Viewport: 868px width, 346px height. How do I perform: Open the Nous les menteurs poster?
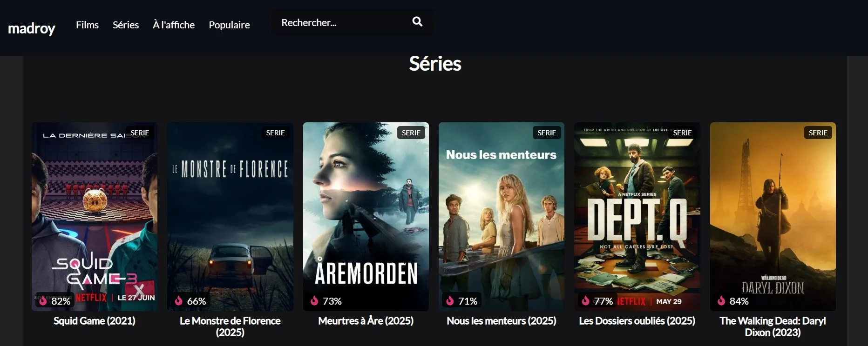point(502,216)
